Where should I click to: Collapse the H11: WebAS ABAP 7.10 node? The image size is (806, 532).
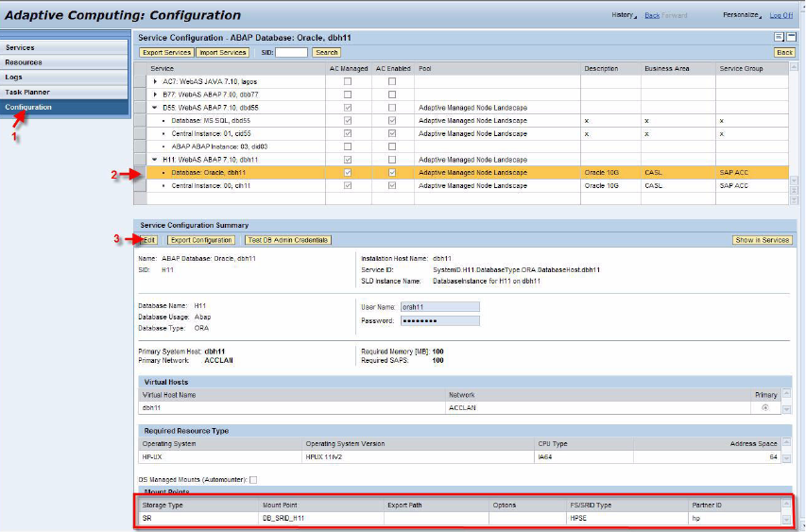(x=155, y=160)
